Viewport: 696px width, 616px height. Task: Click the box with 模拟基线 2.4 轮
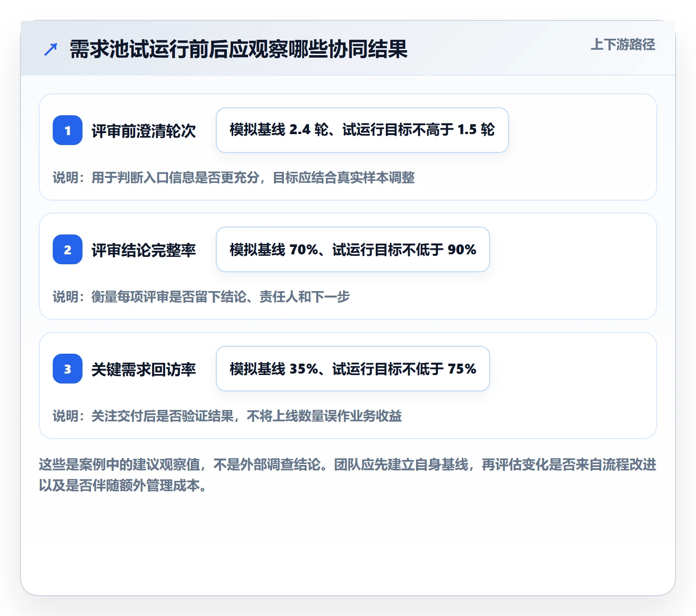(362, 130)
